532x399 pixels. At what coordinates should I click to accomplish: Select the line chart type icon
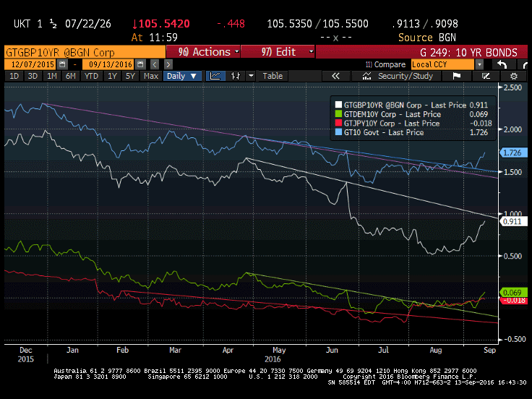[x=215, y=76]
